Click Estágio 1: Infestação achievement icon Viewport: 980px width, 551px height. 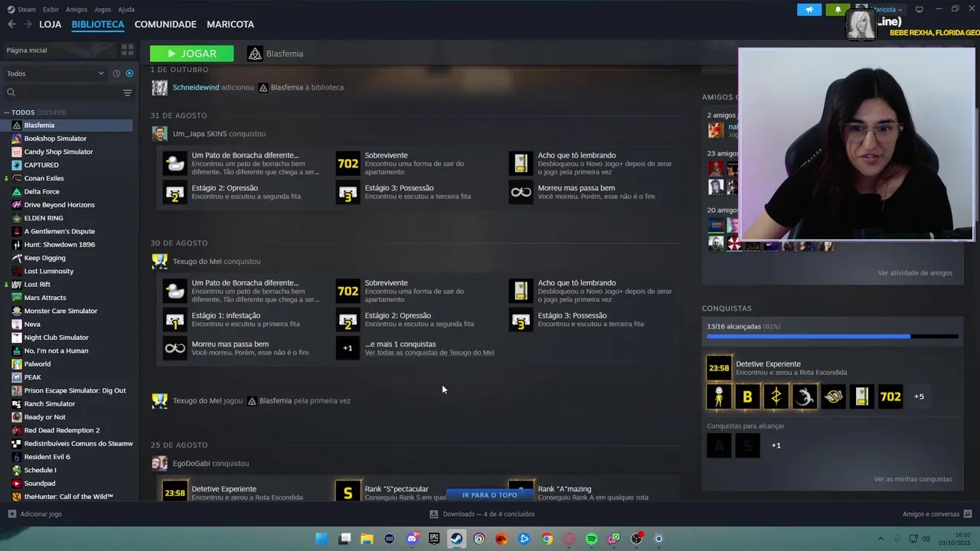(175, 320)
